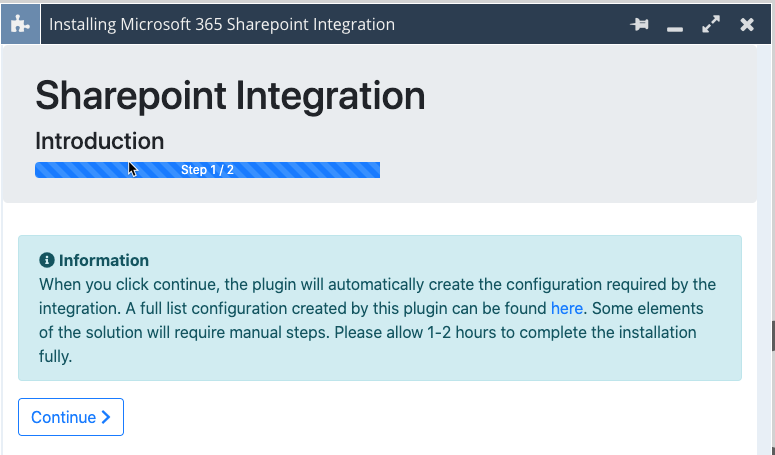Click the 'Installing Microsoft 365 Sharepoint Integration' title
Image resolution: width=775 pixels, height=455 pixels.
pos(222,24)
